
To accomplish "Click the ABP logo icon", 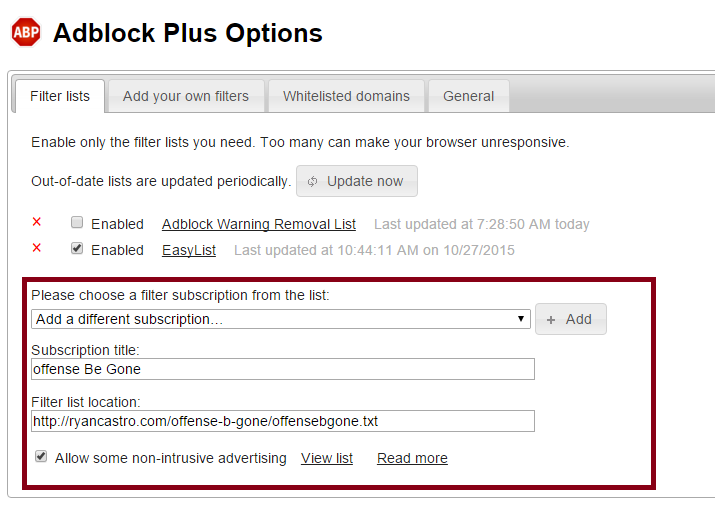I will tap(26, 33).
